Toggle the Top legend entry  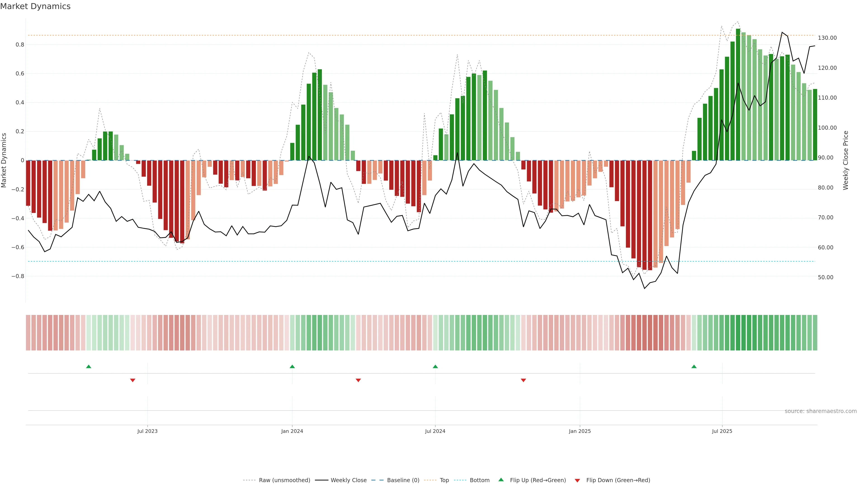click(444, 480)
